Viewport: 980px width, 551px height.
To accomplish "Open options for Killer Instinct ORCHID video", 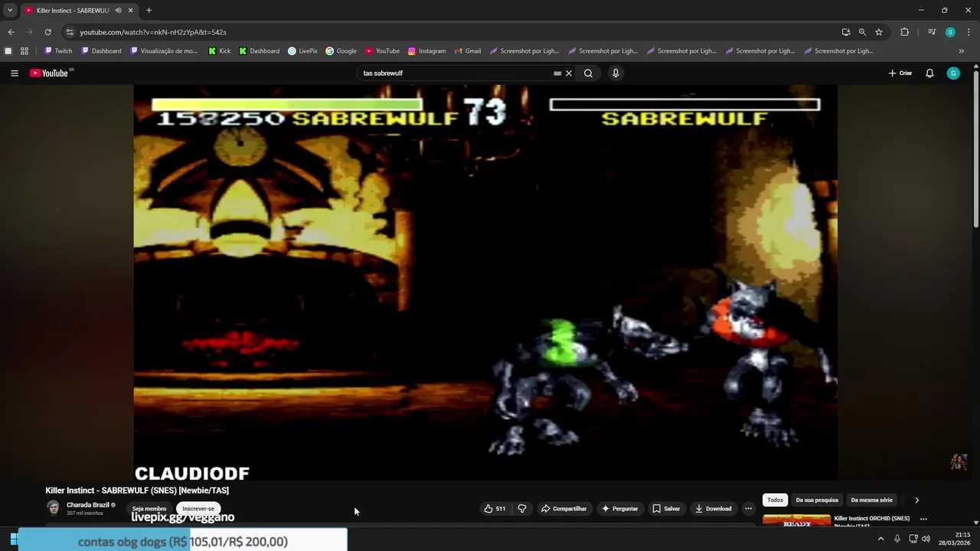I will [x=923, y=519].
